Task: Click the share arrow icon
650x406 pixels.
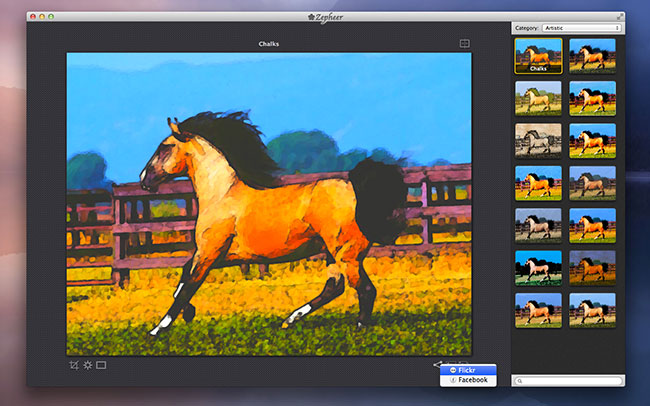Action: tap(437, 364)
